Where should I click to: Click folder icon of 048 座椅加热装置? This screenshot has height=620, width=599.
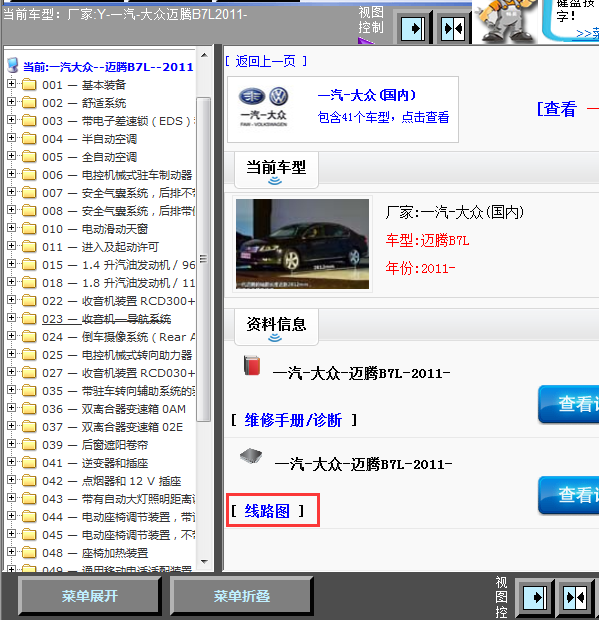29,552
